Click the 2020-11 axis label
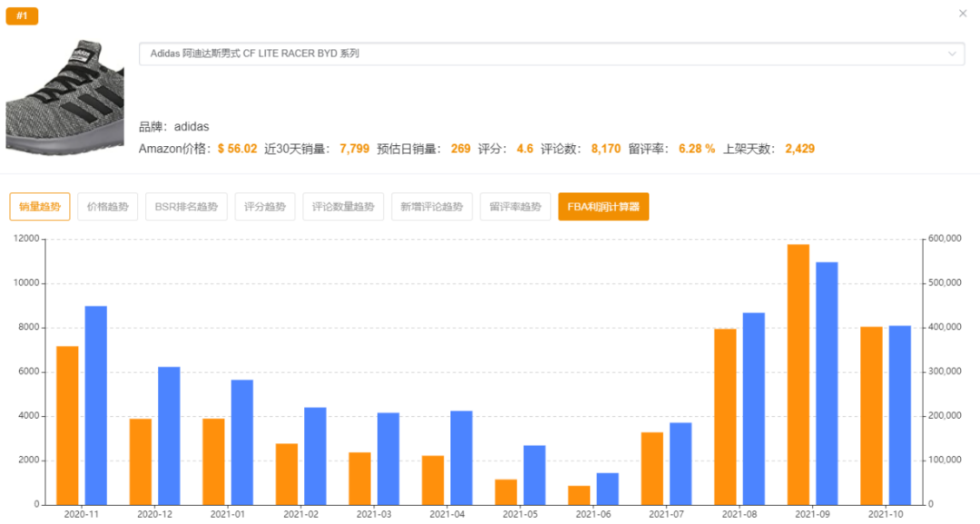Image resolution: width=980 pixels, height=524 pixels. click(x=82, y=515)
